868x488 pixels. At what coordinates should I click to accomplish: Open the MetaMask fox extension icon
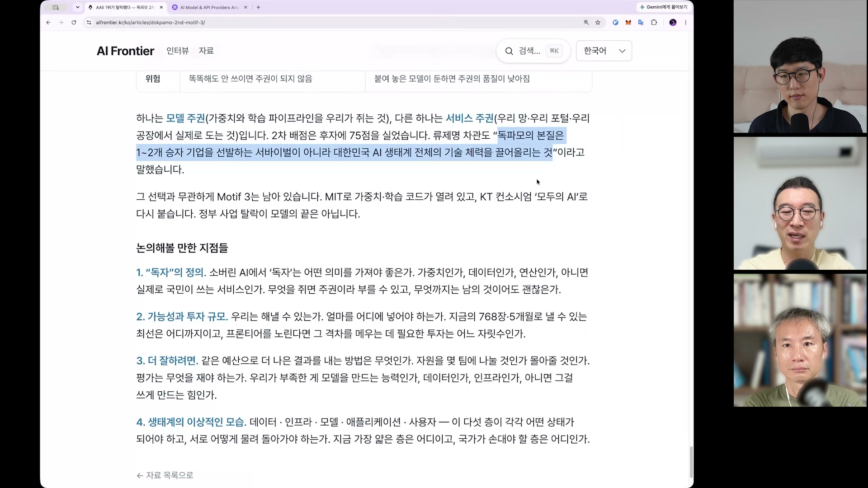pyautogui.click(x=628, y=22)
